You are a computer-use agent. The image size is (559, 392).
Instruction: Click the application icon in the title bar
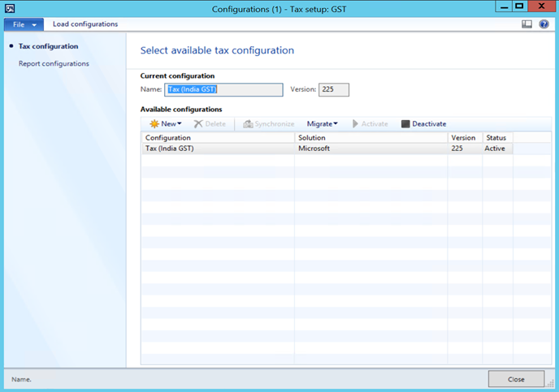pos(10,8)
